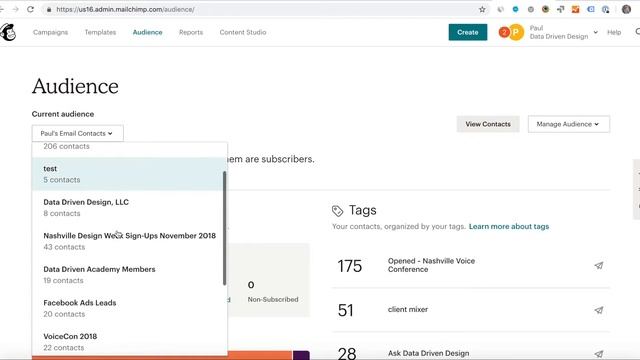This screenshot has width=640, height=360.
Task: Select Nashville Design Week Sign-Ups November 2018 audience
Action: (127, 241)
